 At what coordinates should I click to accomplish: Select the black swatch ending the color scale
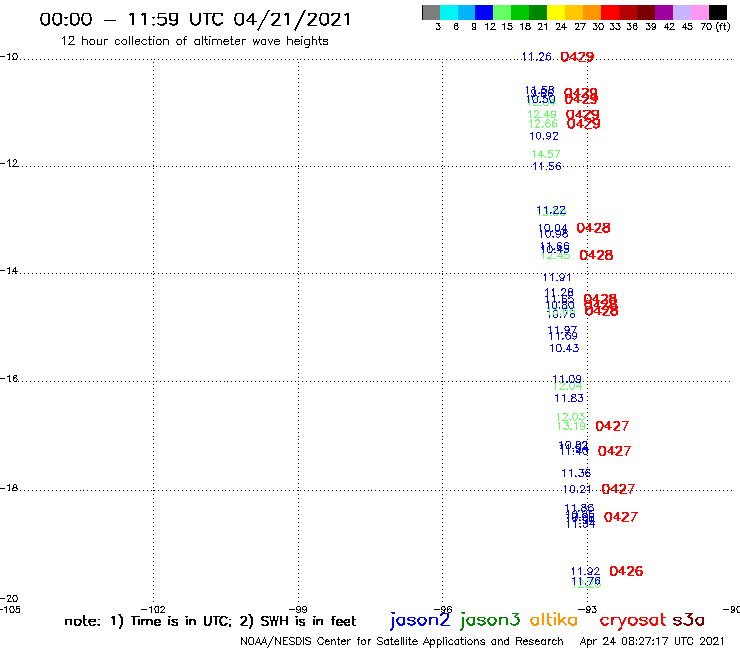click(x=718, y=12)
